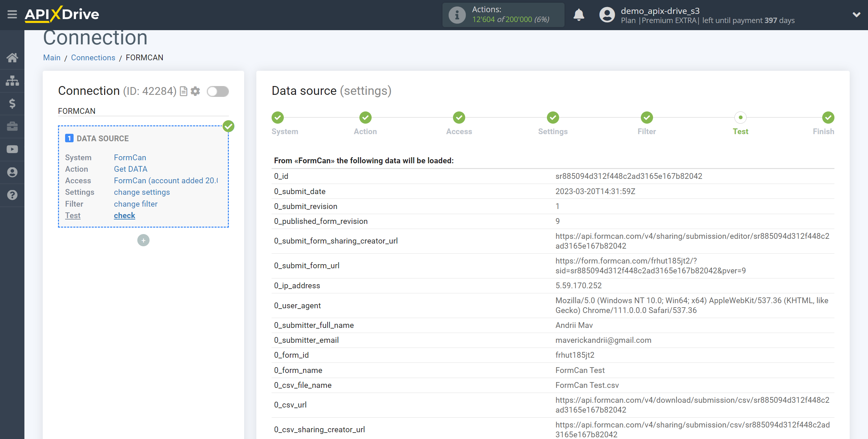Screen dimensions: 868x439
Task: Click the check link under Test section
Action: (124, 215)
